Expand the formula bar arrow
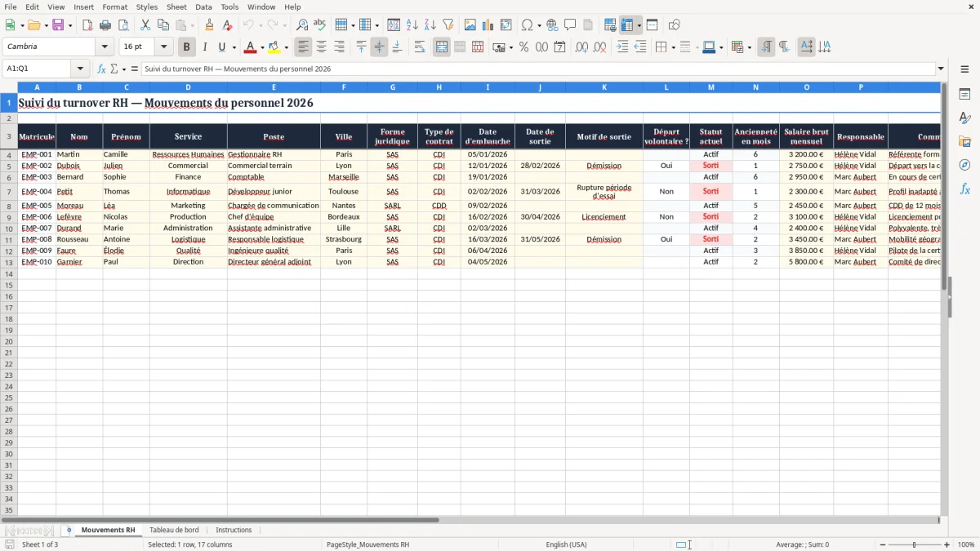The image size is (980, 551). 941,69
